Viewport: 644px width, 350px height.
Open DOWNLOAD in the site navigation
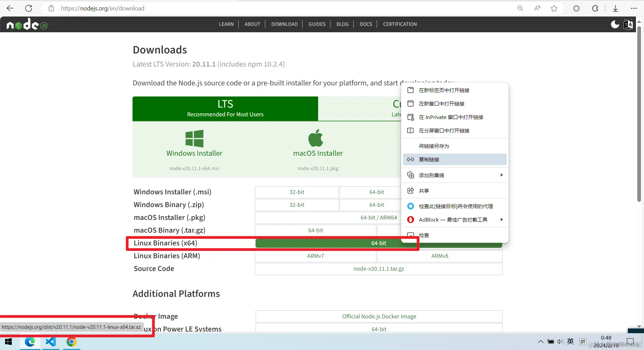click(285, 24)
